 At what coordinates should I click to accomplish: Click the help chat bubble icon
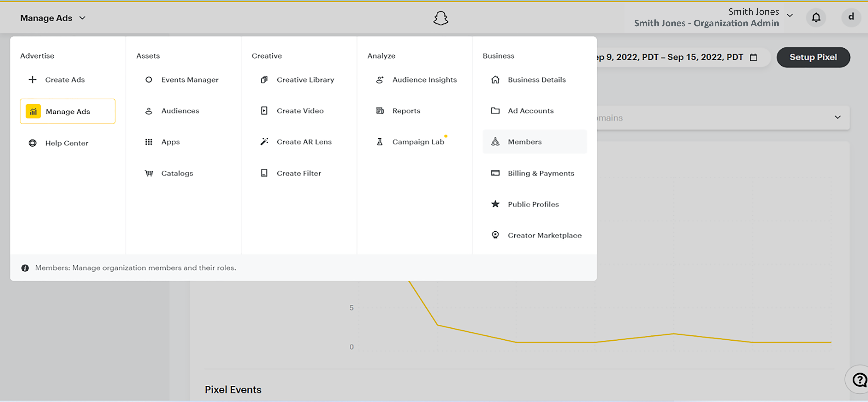(860, 380)
